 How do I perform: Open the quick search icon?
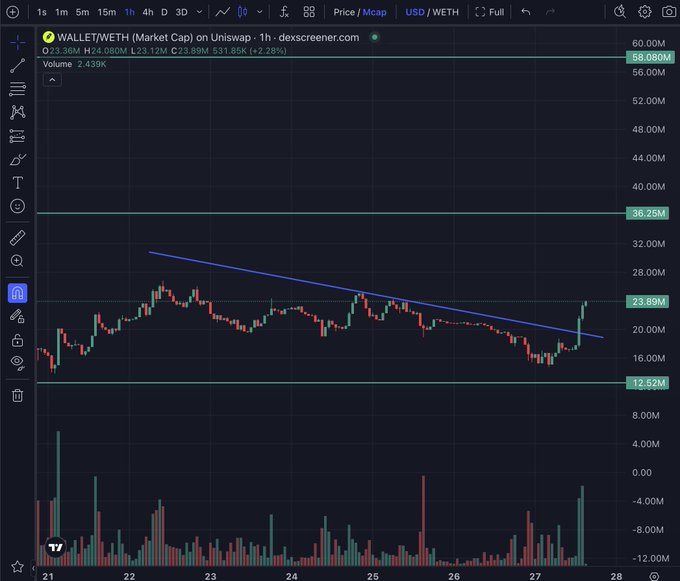(x=620, y=12)
